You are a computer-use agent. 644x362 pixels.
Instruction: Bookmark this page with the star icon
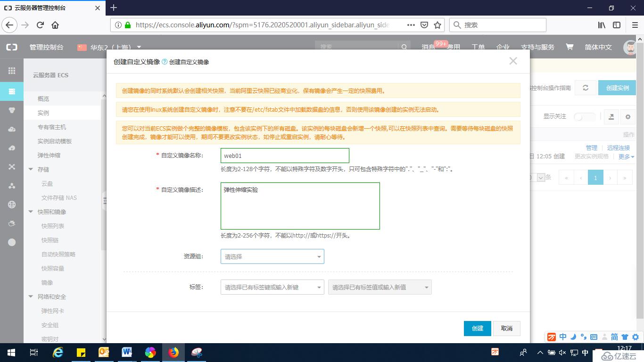coord(437,25)
